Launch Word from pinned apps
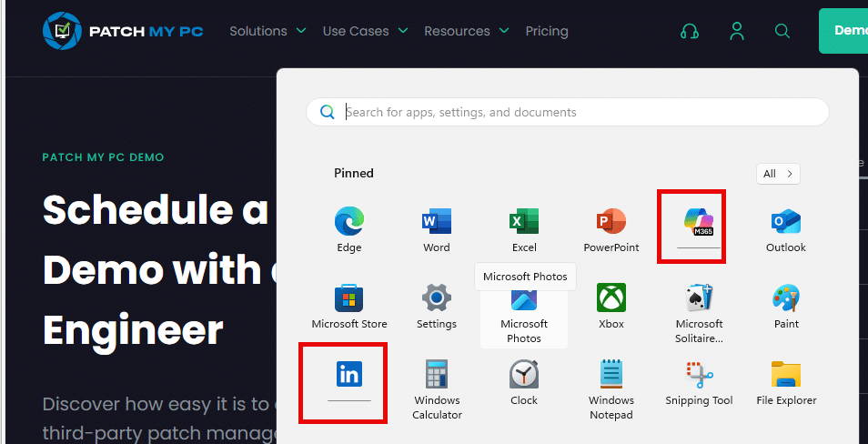The height and width of the screenshot is (444, 868). (436, 230)
